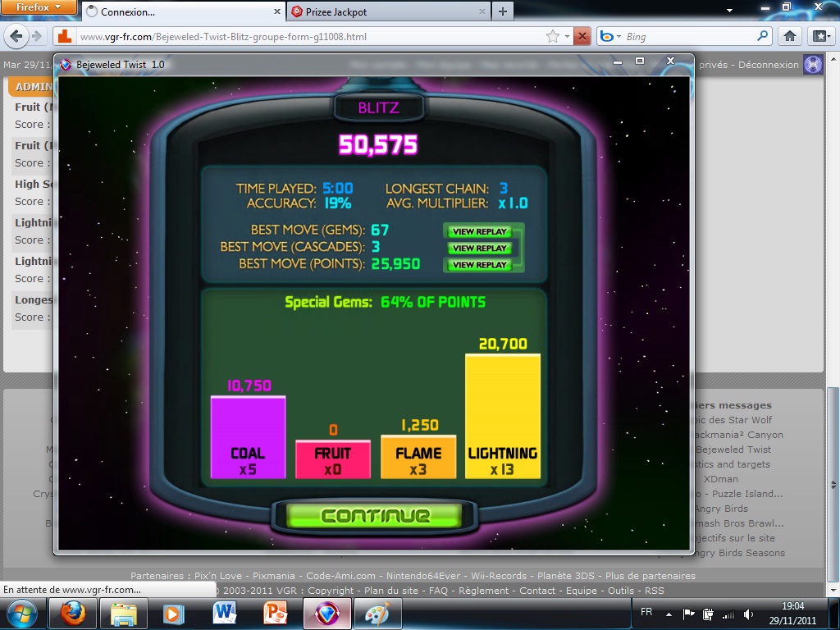This screenshot has height=630, width=840.
Task: Open a new browser tab
Action: coord(502,11)
